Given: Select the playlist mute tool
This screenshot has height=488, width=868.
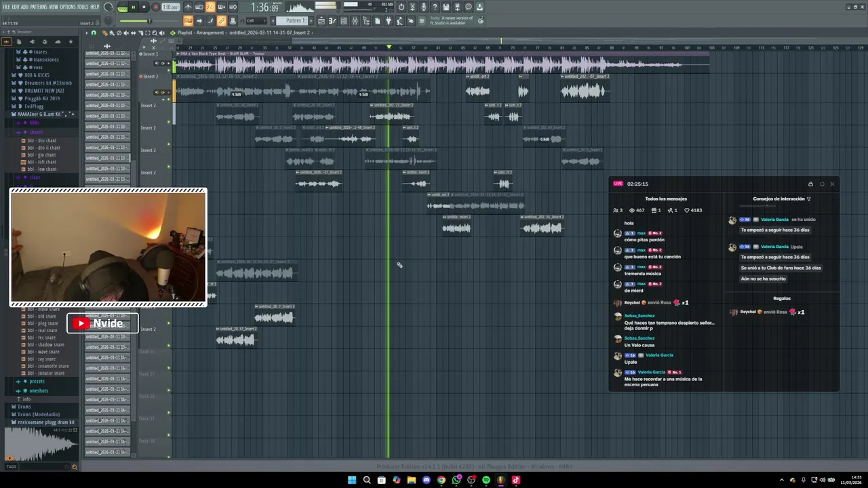Looking at the screenshot, I should click(x=126, y=33).
